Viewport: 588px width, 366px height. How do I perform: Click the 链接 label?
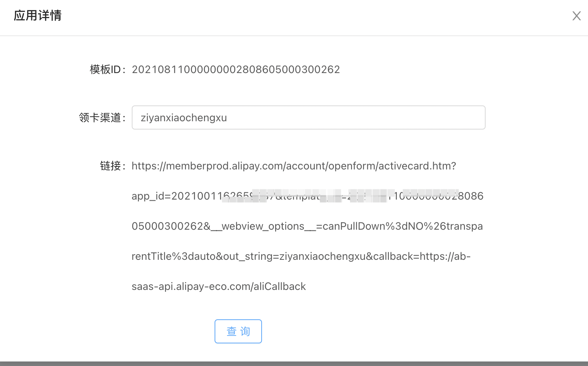pos(112,166)
